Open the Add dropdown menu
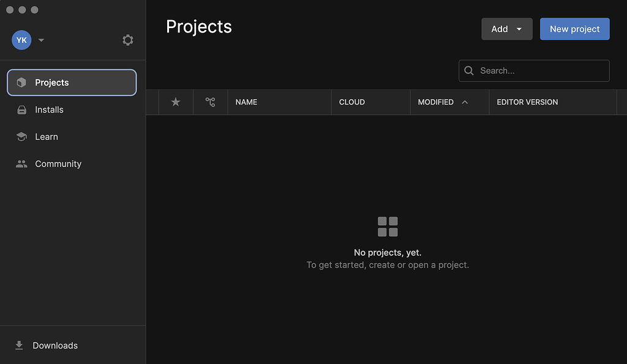 pos(506,29)
